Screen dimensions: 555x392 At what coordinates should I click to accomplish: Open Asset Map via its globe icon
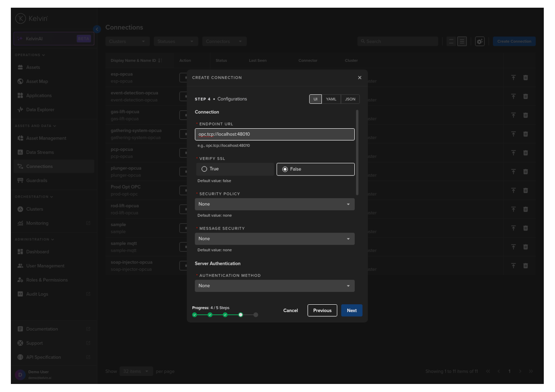click(x=20, y=81)
